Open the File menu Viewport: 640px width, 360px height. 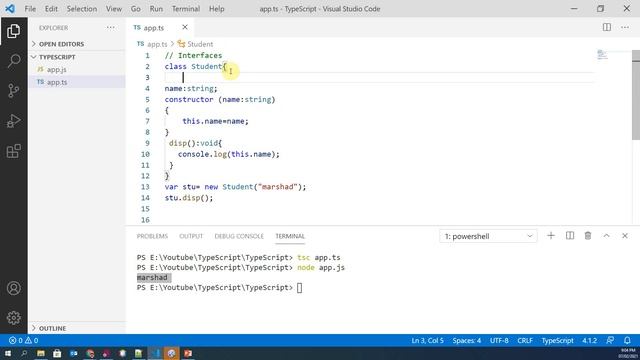tap(30, 9)
